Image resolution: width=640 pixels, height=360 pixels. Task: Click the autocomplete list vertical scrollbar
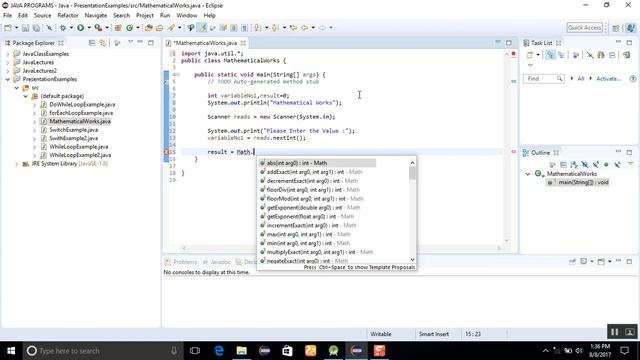point(413,211)
